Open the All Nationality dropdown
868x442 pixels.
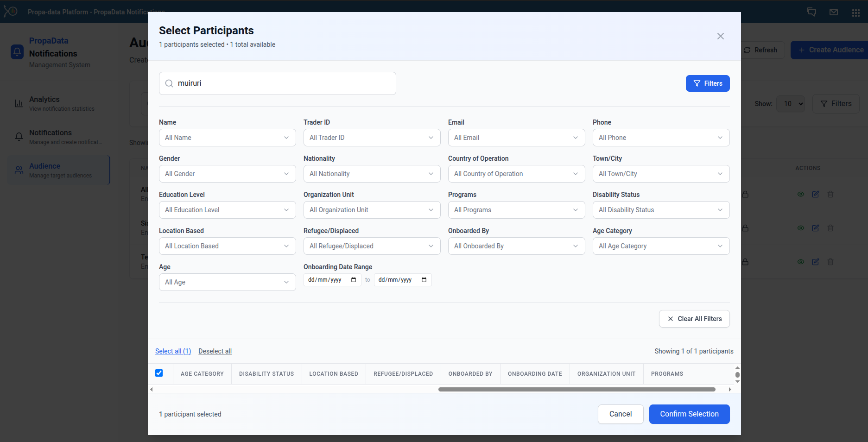tap(372, 174)
